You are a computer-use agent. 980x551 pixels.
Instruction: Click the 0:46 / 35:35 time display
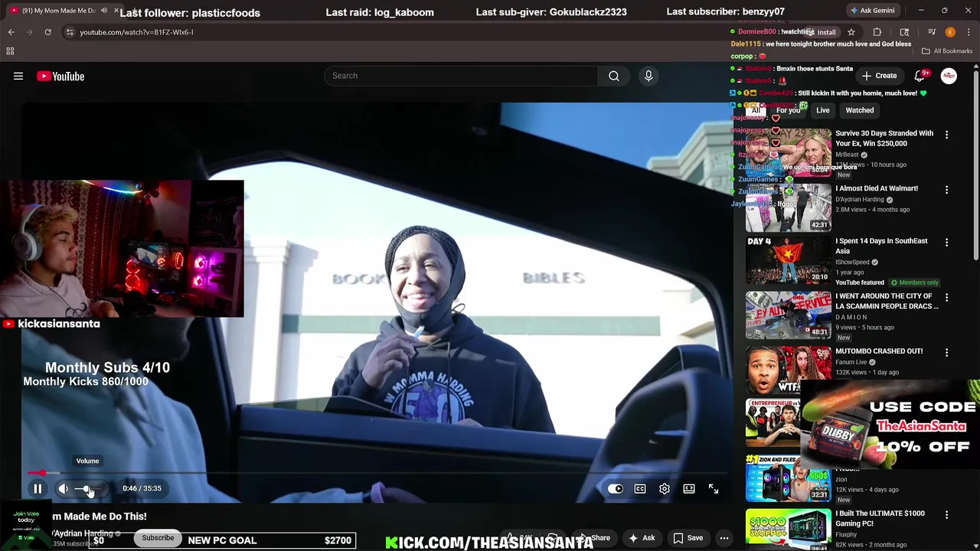[142, 488]
